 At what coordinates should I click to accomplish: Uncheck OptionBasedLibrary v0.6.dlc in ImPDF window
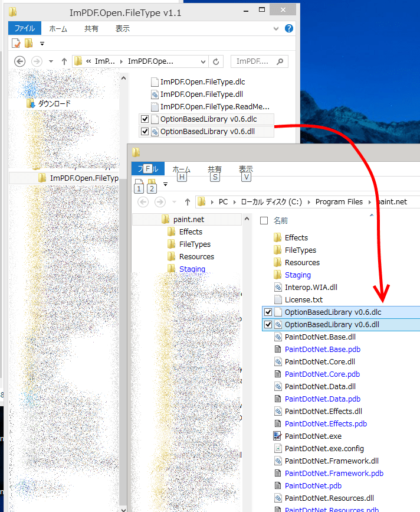(x=145, y=119)
